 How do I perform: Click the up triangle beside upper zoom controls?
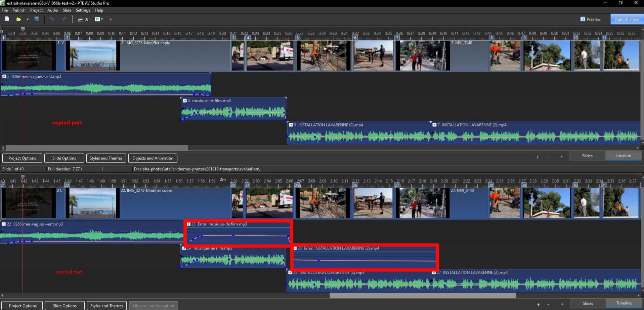[561, 156]
